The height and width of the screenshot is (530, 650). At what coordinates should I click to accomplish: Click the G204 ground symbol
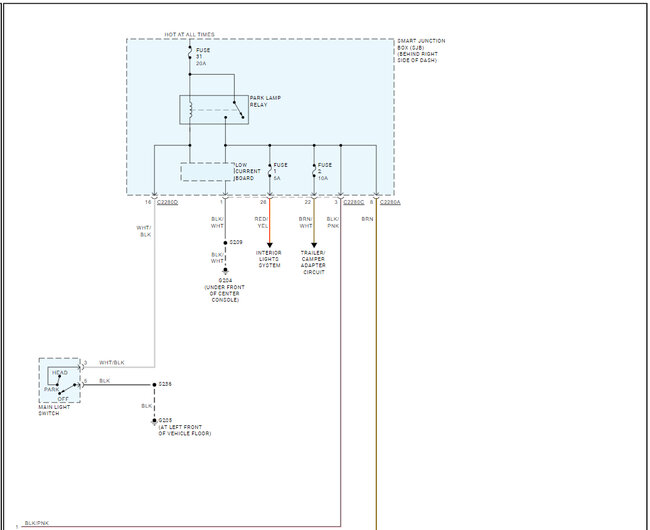click(225, 271)
